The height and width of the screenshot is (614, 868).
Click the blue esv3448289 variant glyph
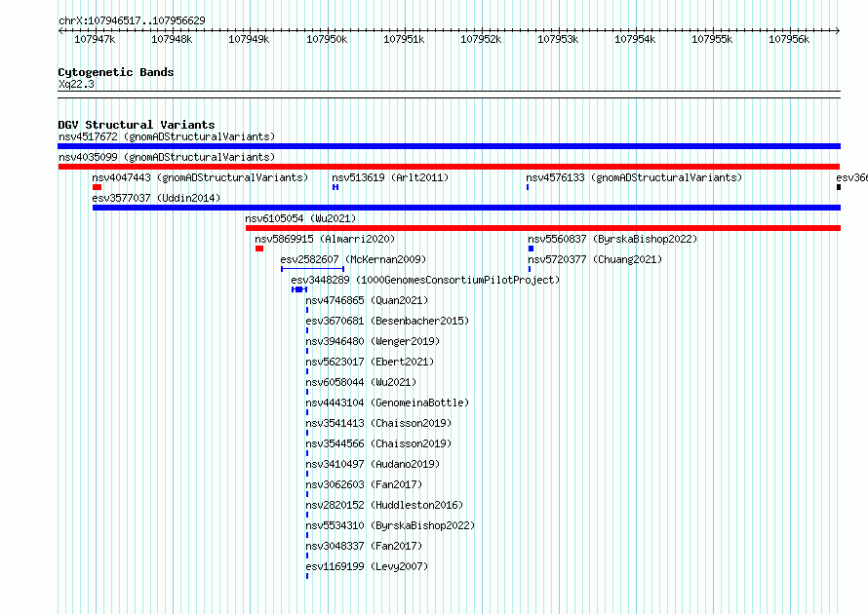pos(299,289)
